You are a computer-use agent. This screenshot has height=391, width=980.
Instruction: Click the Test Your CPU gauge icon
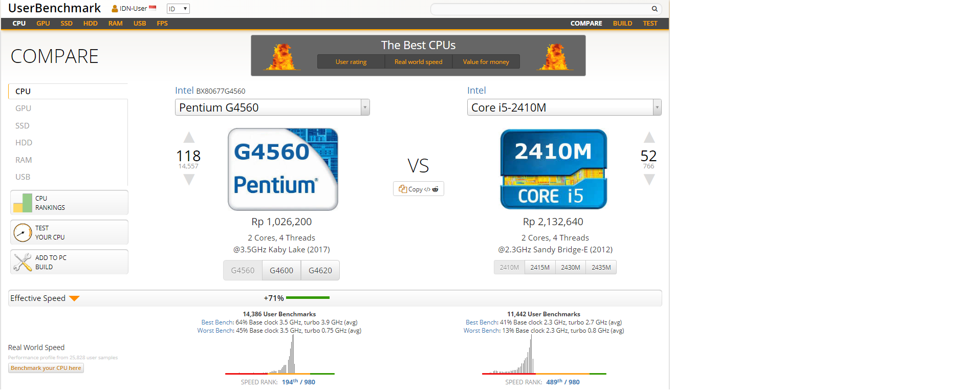pos(23,232)
